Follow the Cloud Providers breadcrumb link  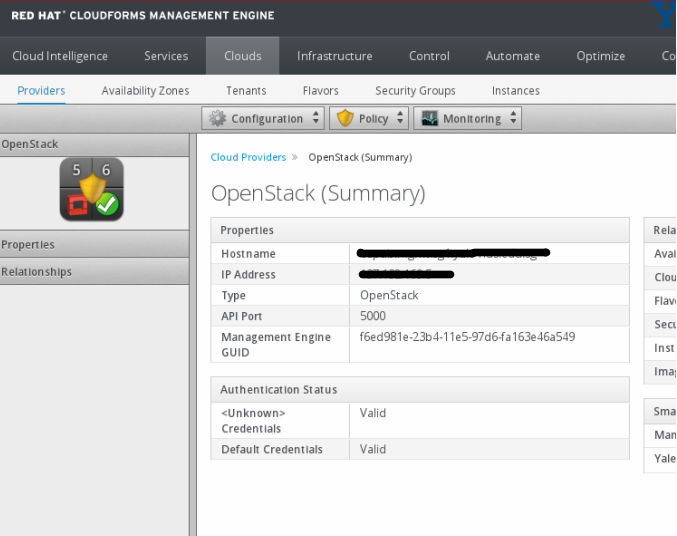[248, 157]
